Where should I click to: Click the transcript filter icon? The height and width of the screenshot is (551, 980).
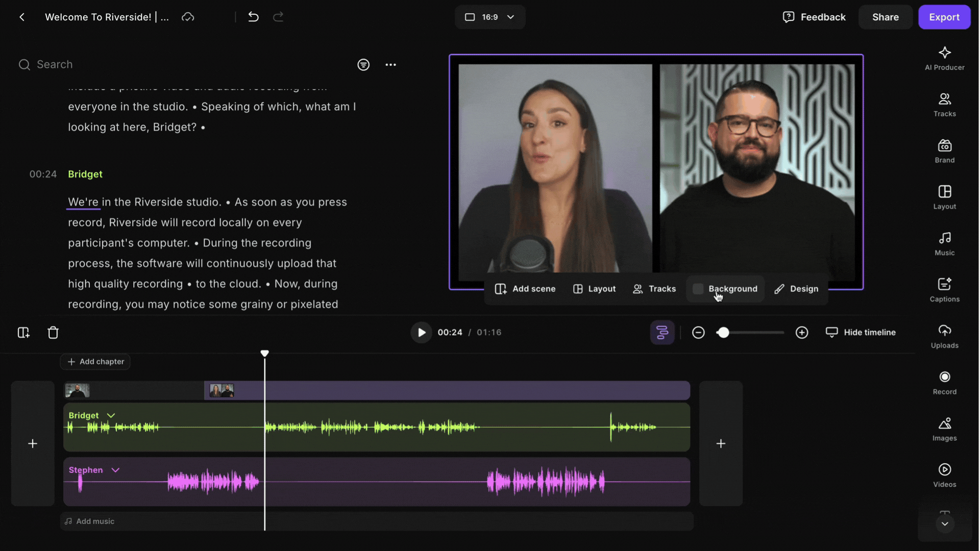point(363,65)
